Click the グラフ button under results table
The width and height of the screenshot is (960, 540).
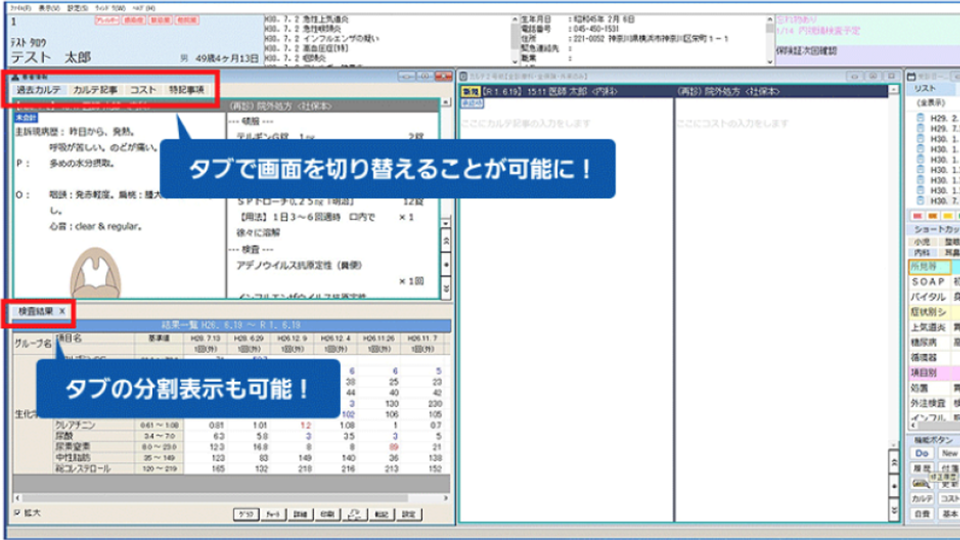tap(244, 514)
